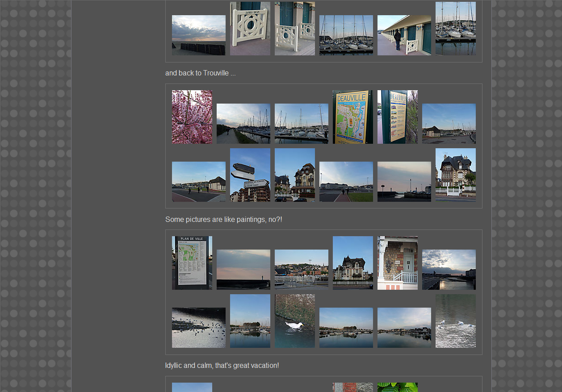Select the cloudy sea sunset thumbnail
This screenshot has height=392, width=562.
pos(199,35)
